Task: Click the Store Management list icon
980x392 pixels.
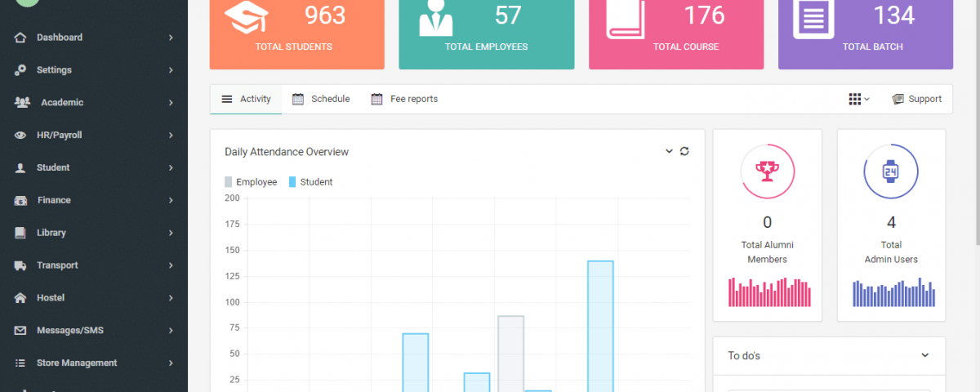Action: click(x=20, y=363)
